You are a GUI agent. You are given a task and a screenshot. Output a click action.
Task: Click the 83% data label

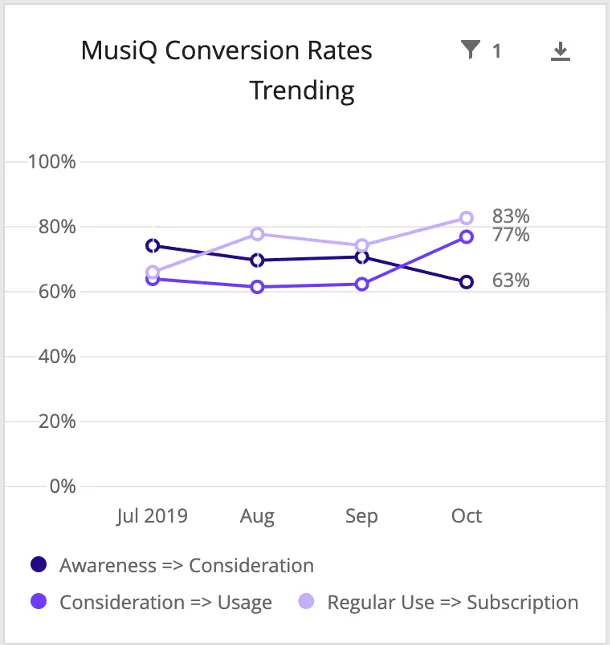click(510, 216)
